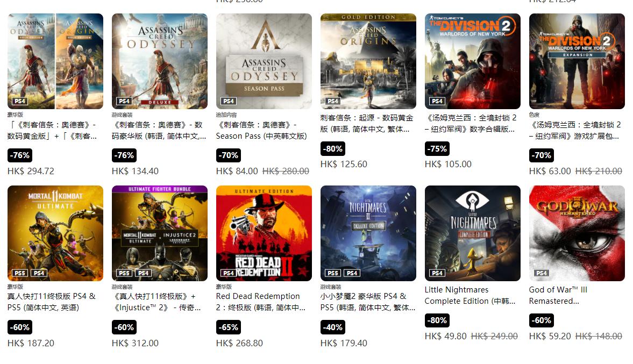Select God of War III Remastered cover

(x=577, y=233)
